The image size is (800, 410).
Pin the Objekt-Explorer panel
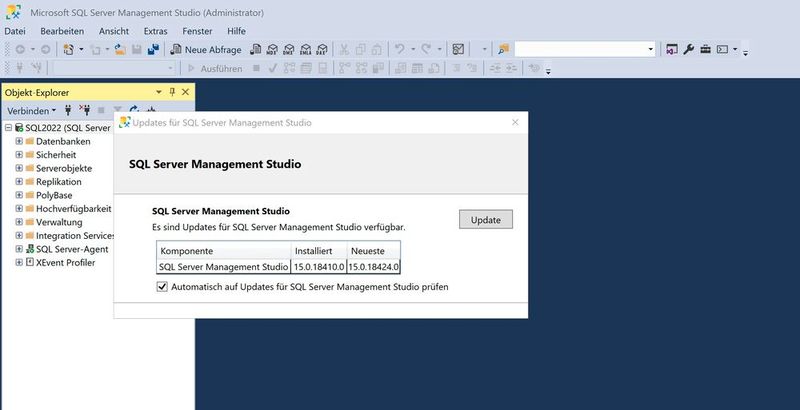172,92
